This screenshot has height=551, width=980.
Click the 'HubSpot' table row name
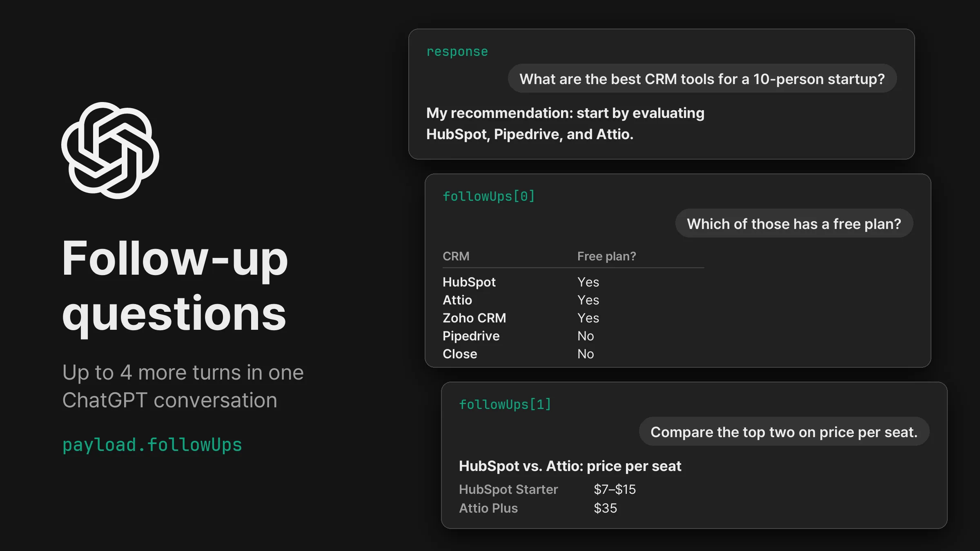coord(469,282)
